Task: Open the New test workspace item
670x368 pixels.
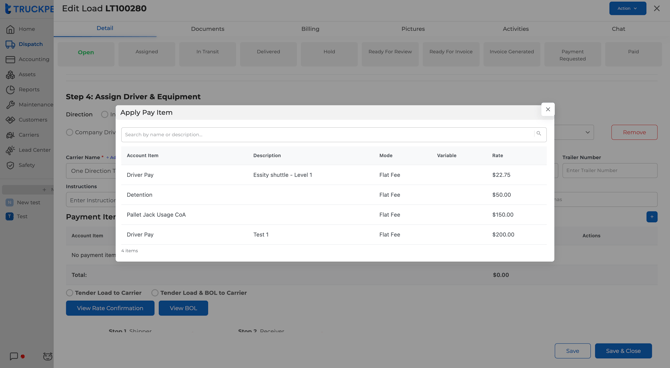Action: point(24,203)
